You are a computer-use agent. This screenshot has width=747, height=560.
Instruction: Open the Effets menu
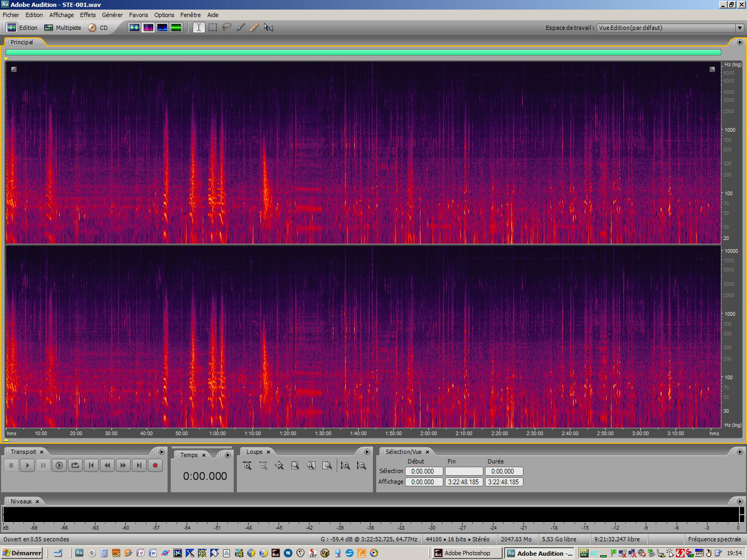(88, 15)
